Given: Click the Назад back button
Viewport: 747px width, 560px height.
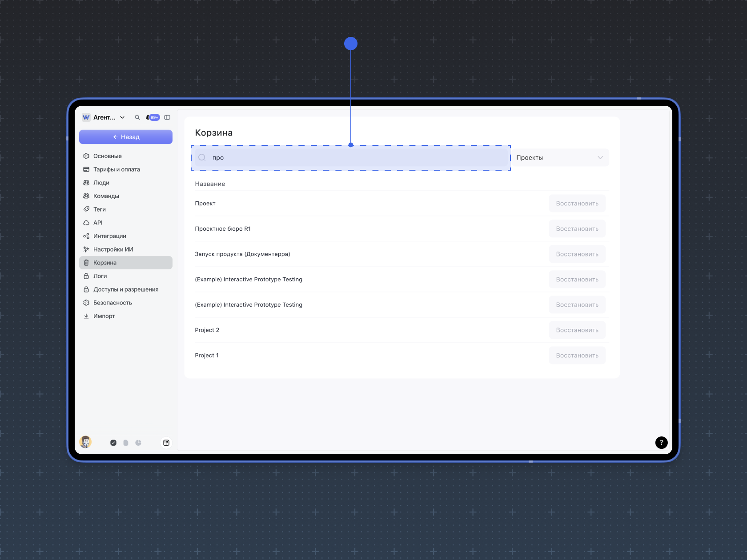Looking at the screenshot, I should [x=126, y=137].
